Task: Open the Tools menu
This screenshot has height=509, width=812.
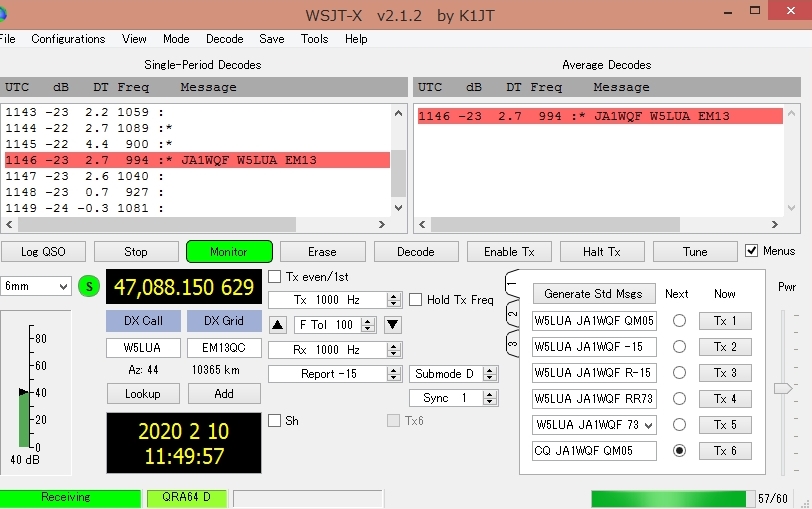Action: coord(314,39)
